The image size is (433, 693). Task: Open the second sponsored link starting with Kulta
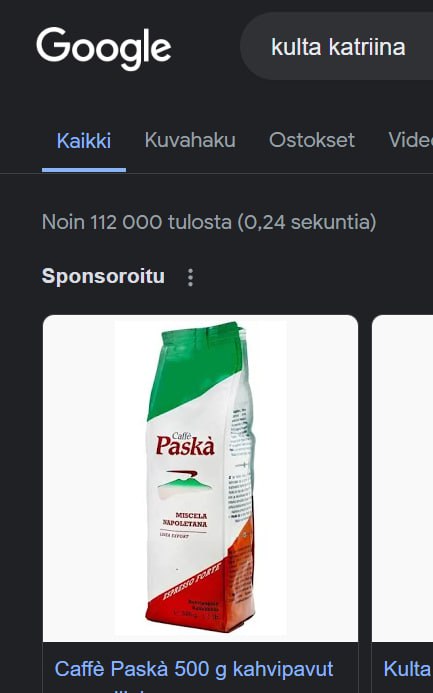point(408,669)
